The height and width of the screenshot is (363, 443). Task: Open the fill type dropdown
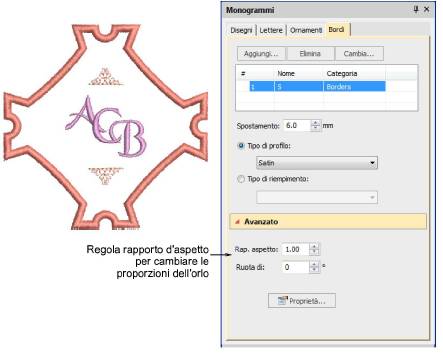[317, 197]
